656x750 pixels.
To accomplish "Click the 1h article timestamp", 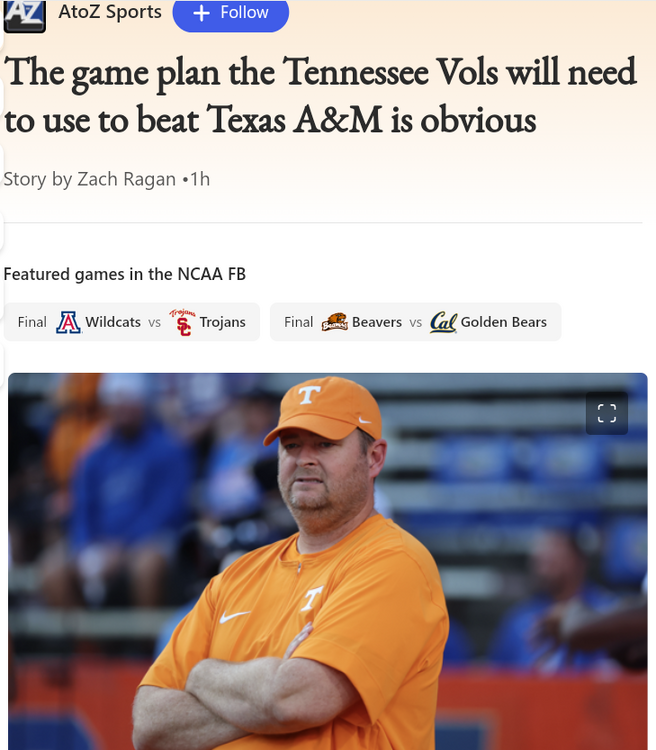I will [x=200, y=179].
